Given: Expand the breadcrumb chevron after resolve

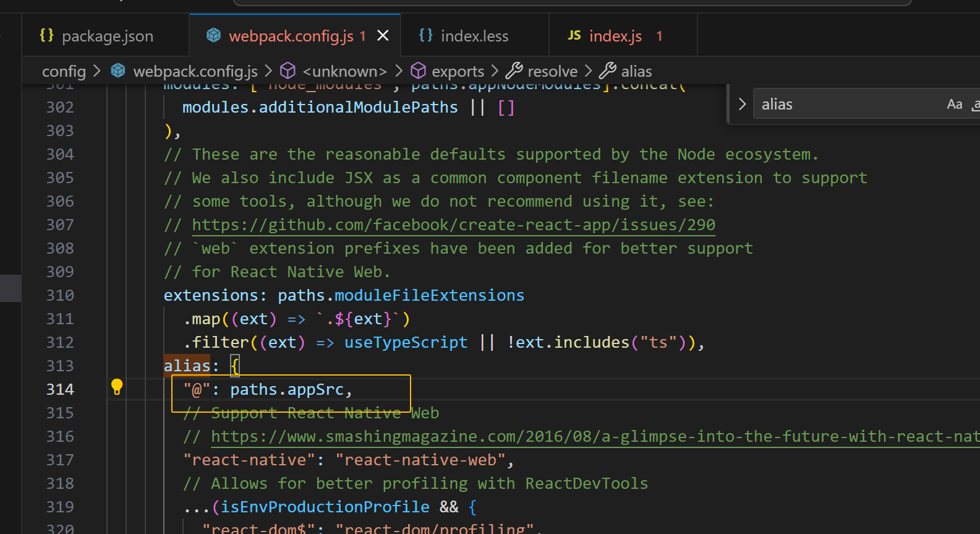Looking at the screenshot, I should pyautogui.click(x=588, y=71).
